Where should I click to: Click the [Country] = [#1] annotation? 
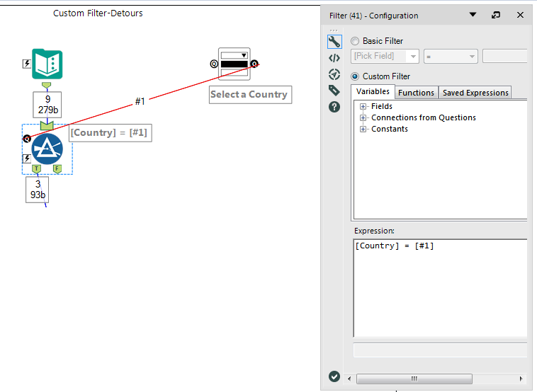tap(111, 133)
